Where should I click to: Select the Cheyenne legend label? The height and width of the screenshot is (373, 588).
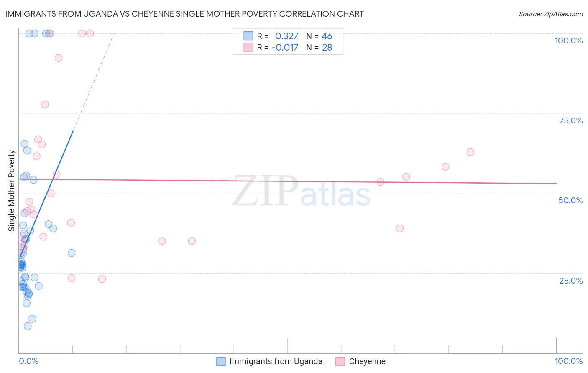(x=367, y=361)
